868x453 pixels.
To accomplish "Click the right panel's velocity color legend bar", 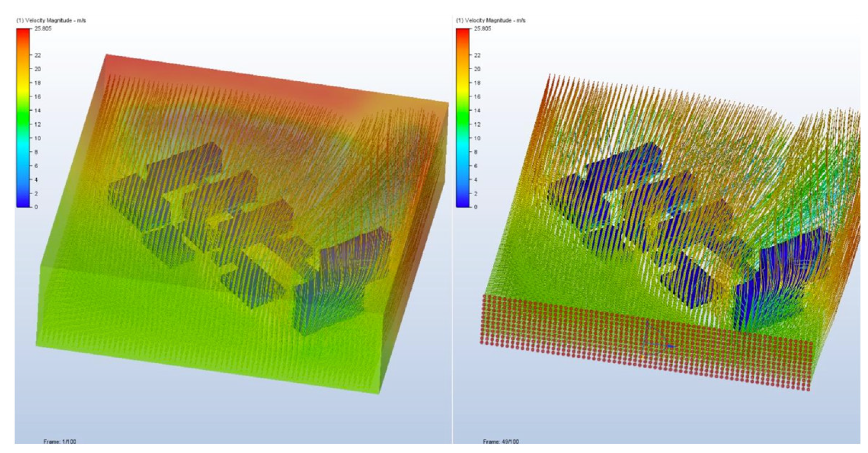I will [x=462, y=118].
